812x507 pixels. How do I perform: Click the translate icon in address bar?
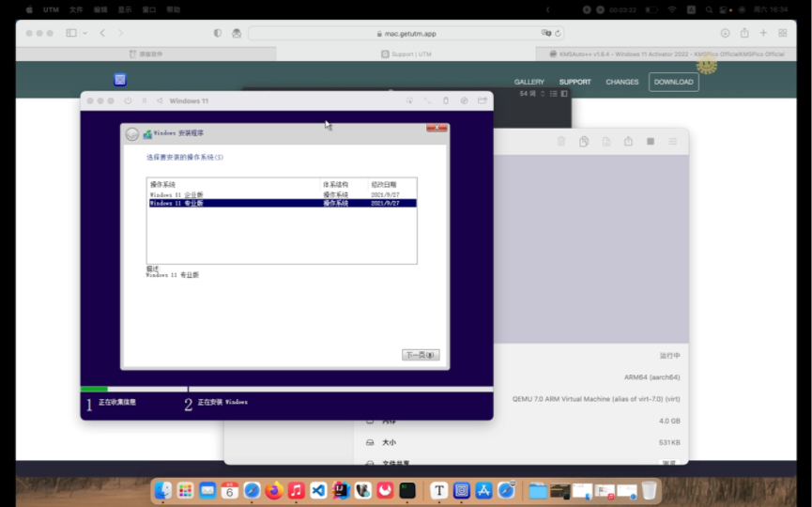545,33
